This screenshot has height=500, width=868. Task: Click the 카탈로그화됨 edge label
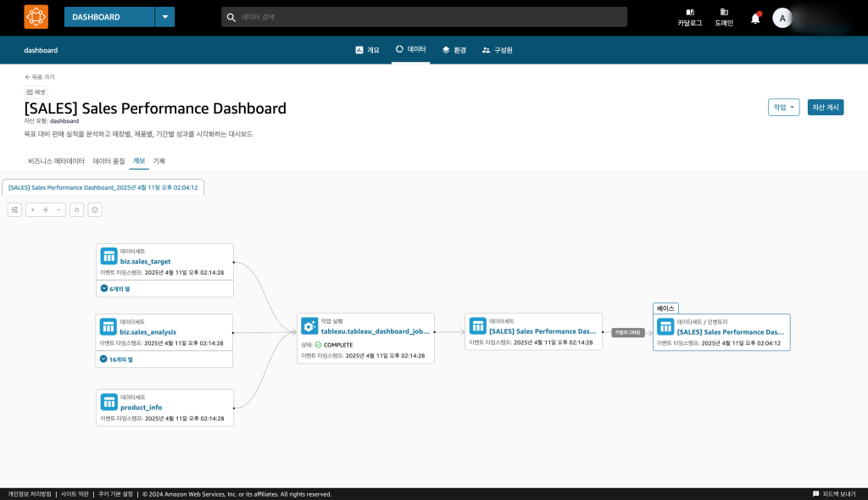[628, 332]
